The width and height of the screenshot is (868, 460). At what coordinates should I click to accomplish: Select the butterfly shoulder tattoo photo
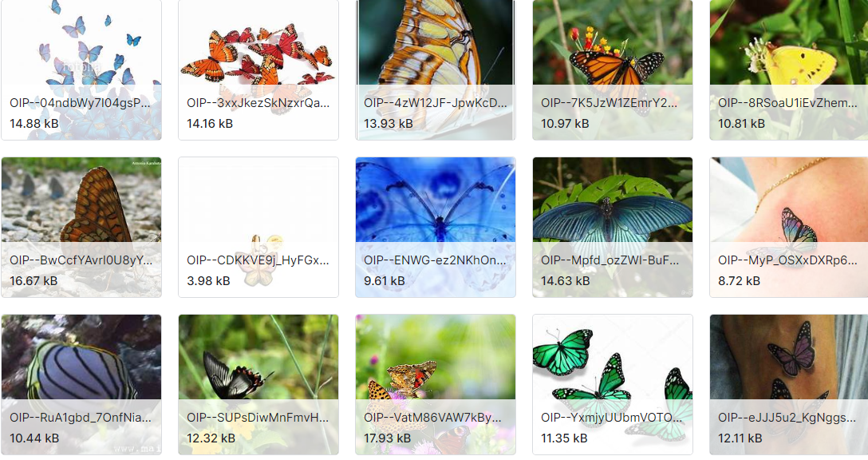click(789, 228)
